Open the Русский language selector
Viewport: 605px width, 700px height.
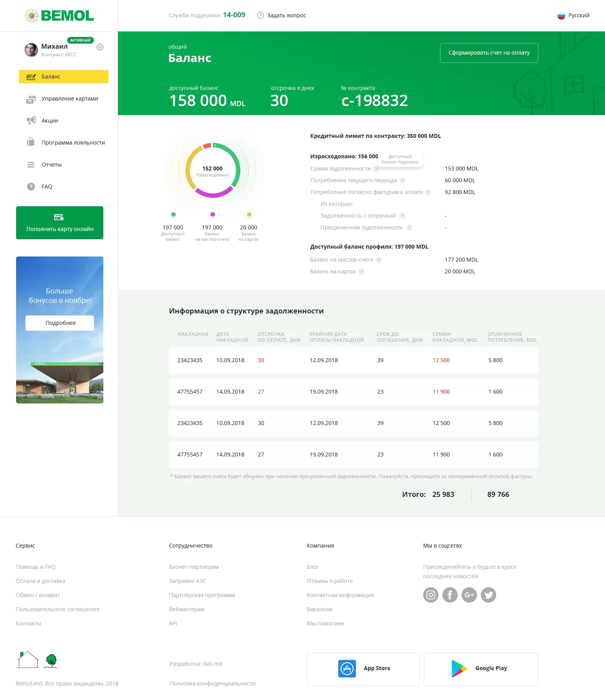tap(573, 16)
